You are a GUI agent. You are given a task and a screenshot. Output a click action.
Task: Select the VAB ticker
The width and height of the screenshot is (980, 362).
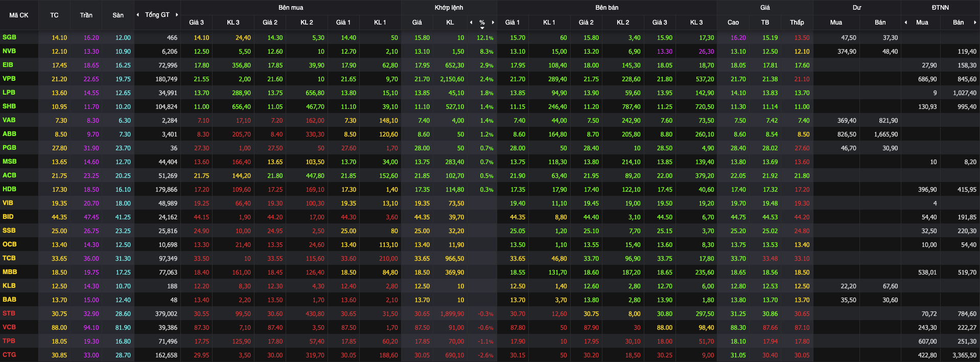click(x=9, y=120)
